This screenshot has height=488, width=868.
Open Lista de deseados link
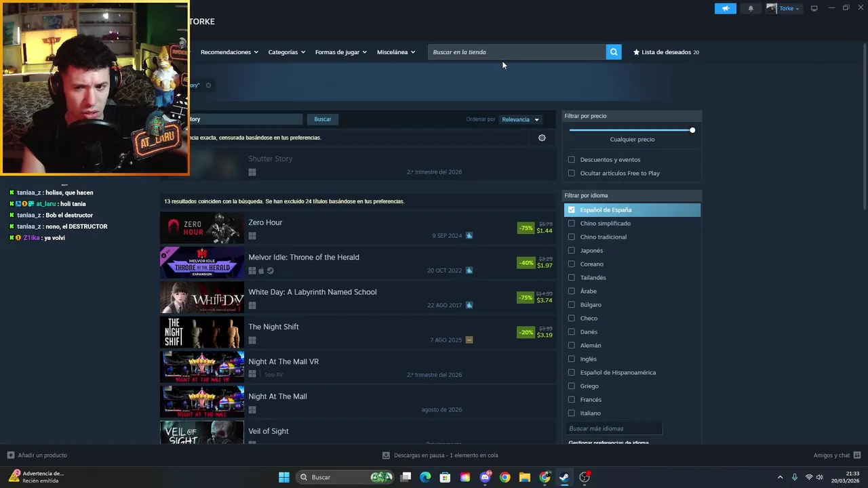pyautogui.click(x=666, y=52)
